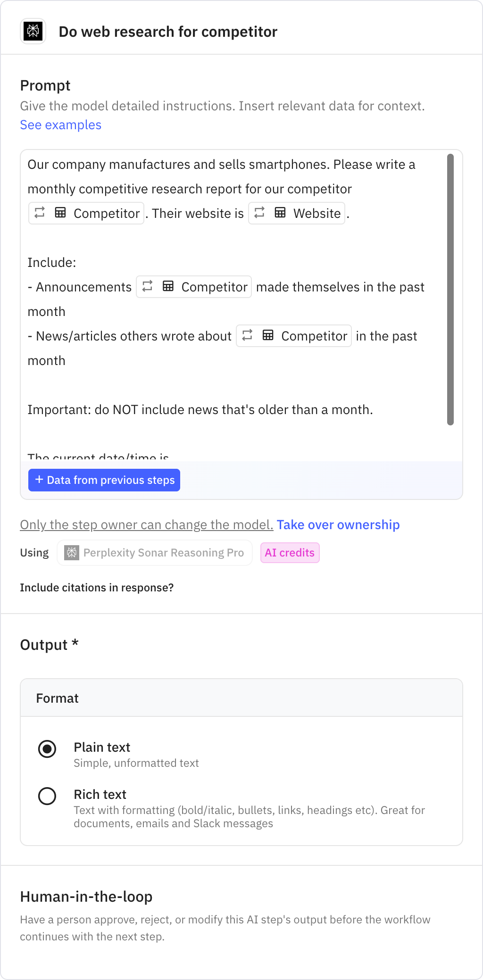Open the Competitor variable pill options
The height and width of the screenshot is (980, 483).
pos(106,213)
